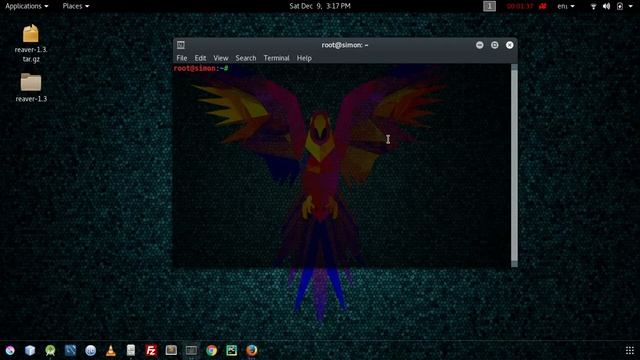
Task: Launch the dark blue tool icon in the dock
Action: (70, 350)
